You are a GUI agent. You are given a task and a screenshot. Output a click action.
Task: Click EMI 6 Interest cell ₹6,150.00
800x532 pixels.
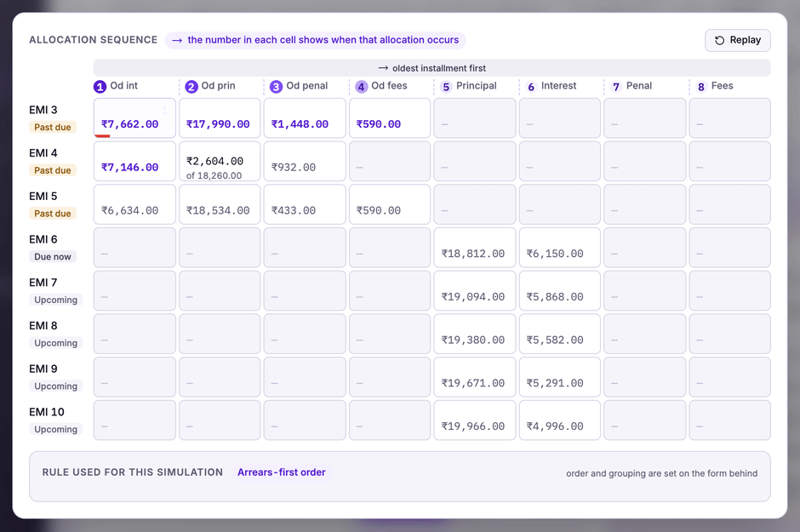(x=560, y=248)
